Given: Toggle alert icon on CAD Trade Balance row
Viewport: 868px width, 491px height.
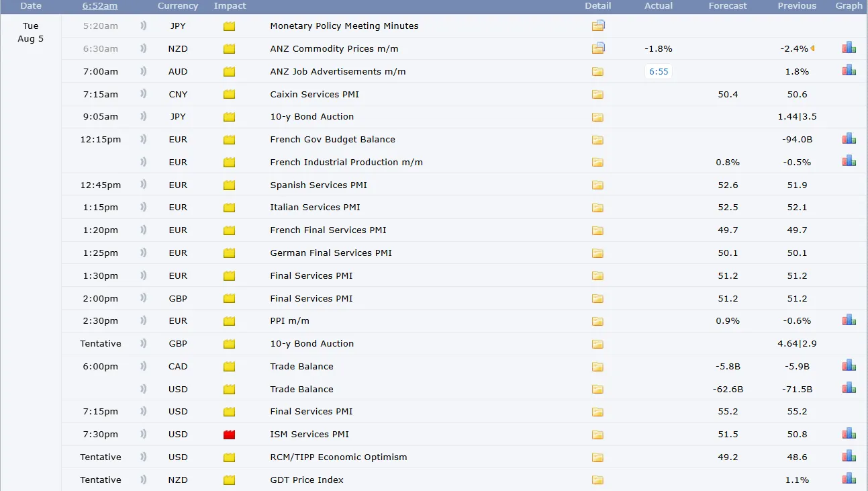Looking at the screenshot, I should pos(143,366).
